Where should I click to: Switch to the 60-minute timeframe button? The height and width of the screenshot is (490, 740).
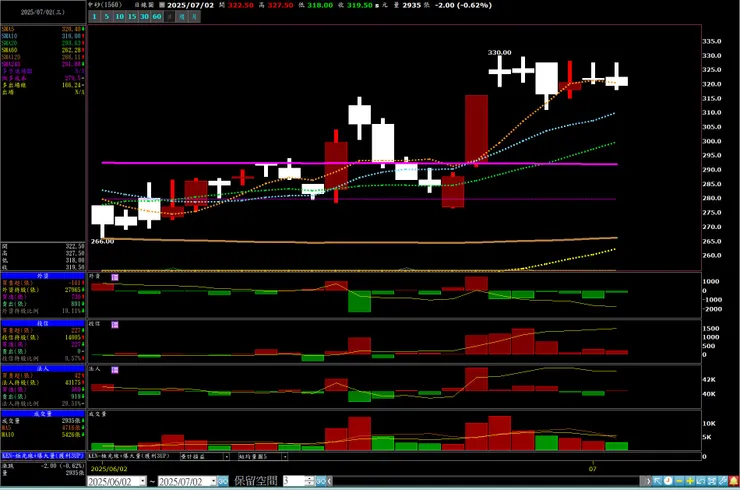157,17
